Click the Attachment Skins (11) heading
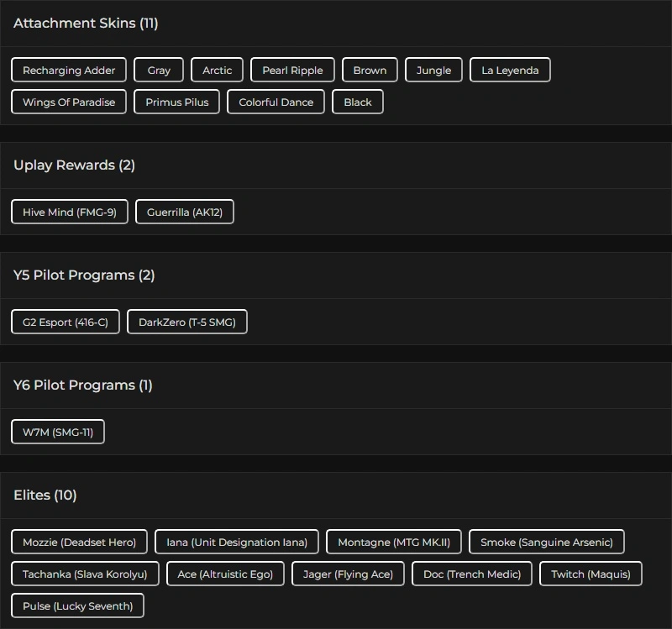 tap(86, 23)
